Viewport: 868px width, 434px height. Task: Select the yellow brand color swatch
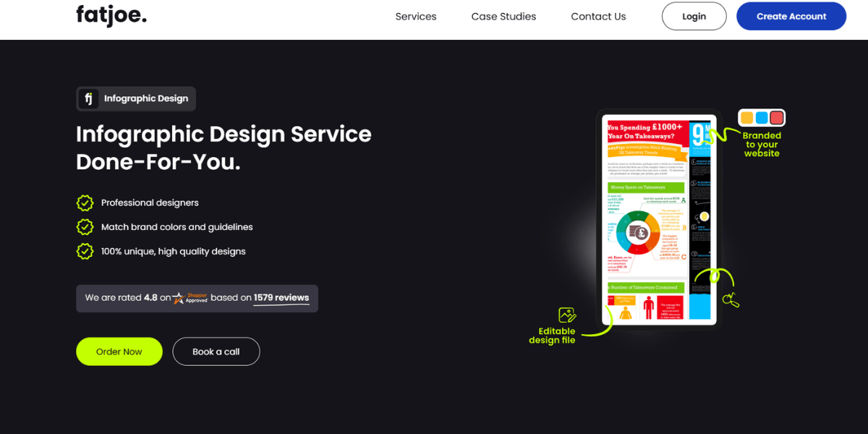(x=747, y=118)
